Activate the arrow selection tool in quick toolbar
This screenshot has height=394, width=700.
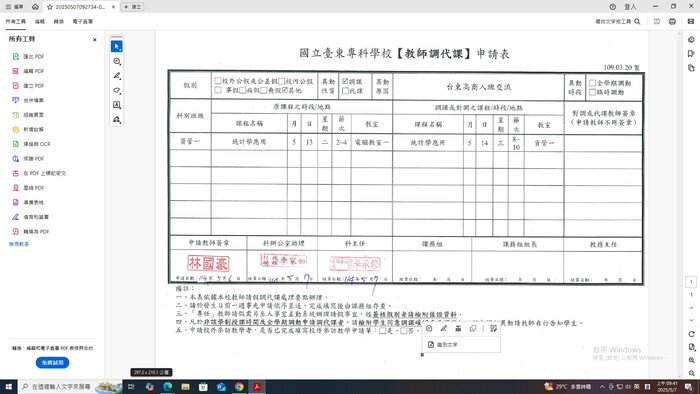pyautogui.click(x=117, y=46)
